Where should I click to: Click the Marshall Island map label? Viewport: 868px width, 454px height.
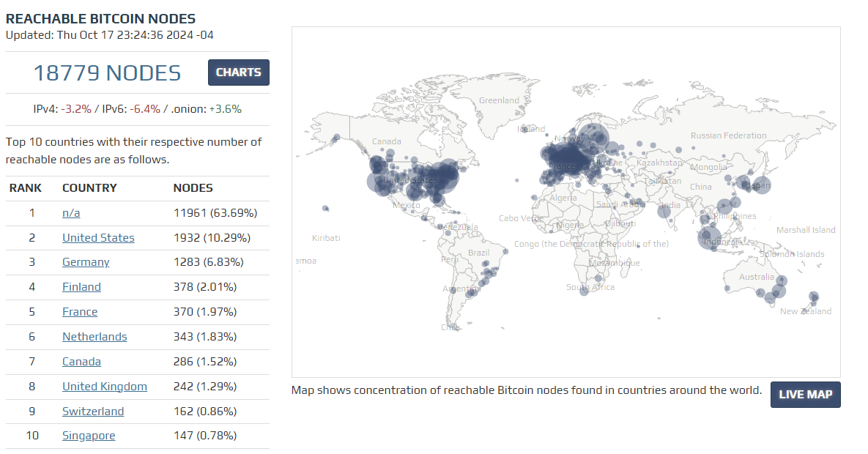pyautogui.click(x=806, y=231)
